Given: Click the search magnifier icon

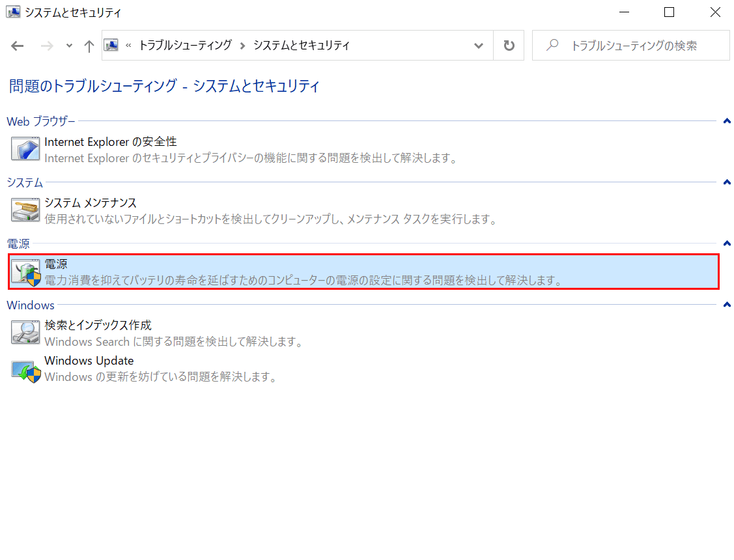Looking at the screenshot, I should tap(552, 45).
